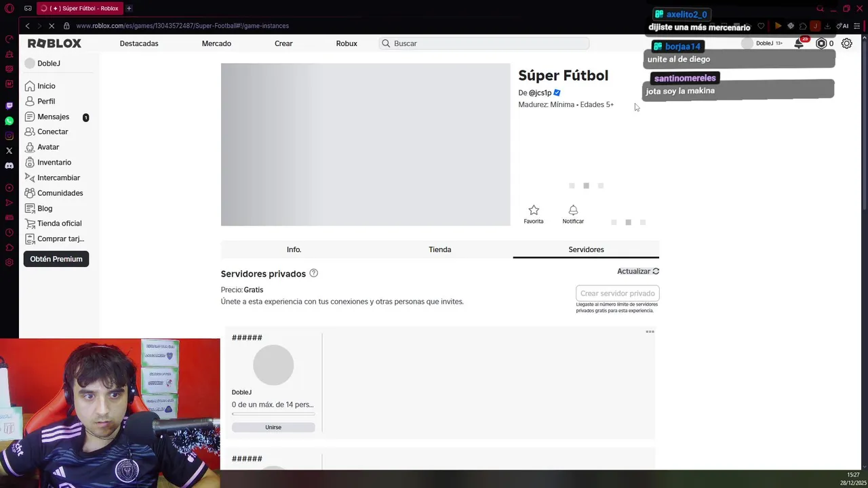Open Opera easy setup sliders icon
The height and width of the screenshot is (488, 868).
tap(857, 26)
